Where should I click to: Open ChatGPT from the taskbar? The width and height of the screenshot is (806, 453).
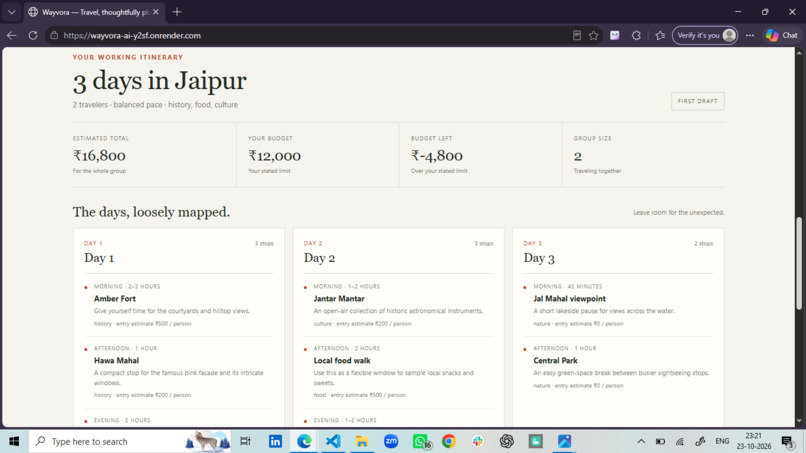click(x=506, y=441)
